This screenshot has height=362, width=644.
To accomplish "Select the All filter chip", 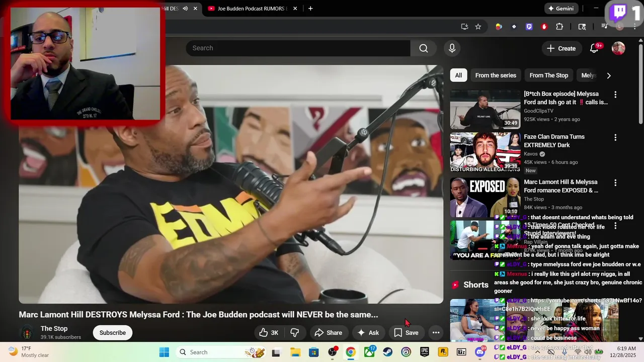I will (x=458, y=75).
